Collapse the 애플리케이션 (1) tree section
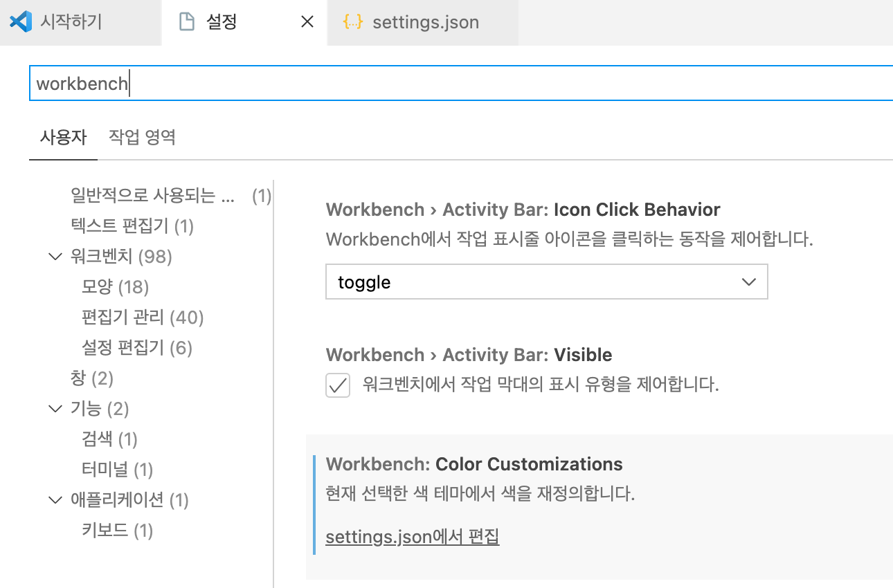The width and height of the screenshot is (893, 588). point(55,500)
